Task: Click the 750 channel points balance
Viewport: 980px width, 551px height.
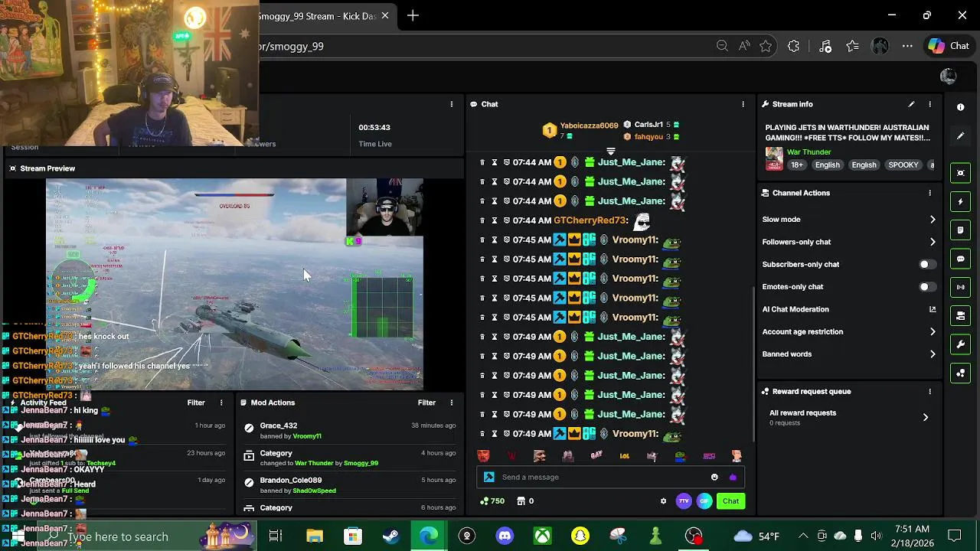Action: [x=492, y=501]
